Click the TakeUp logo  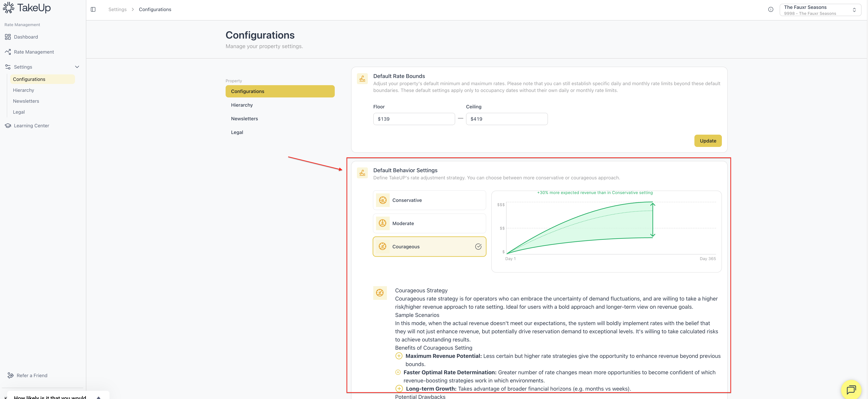point(27,7)
